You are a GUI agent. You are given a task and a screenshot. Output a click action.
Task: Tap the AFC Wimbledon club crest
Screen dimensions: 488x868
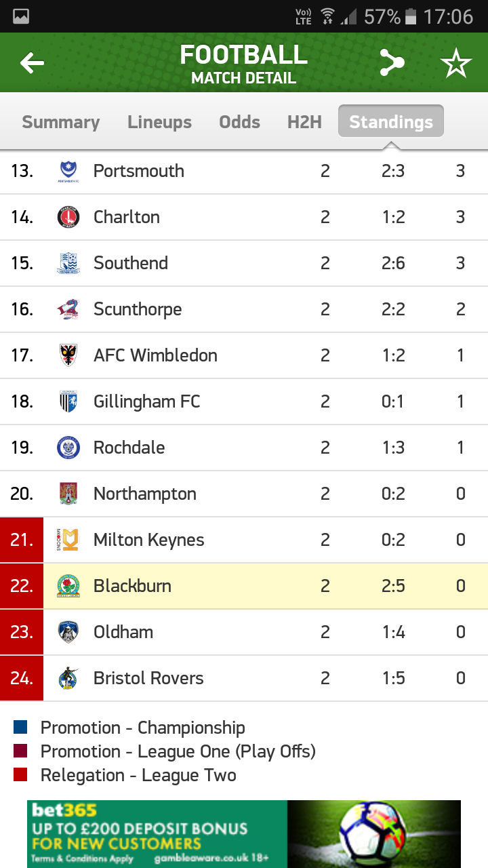coord(68,356)
